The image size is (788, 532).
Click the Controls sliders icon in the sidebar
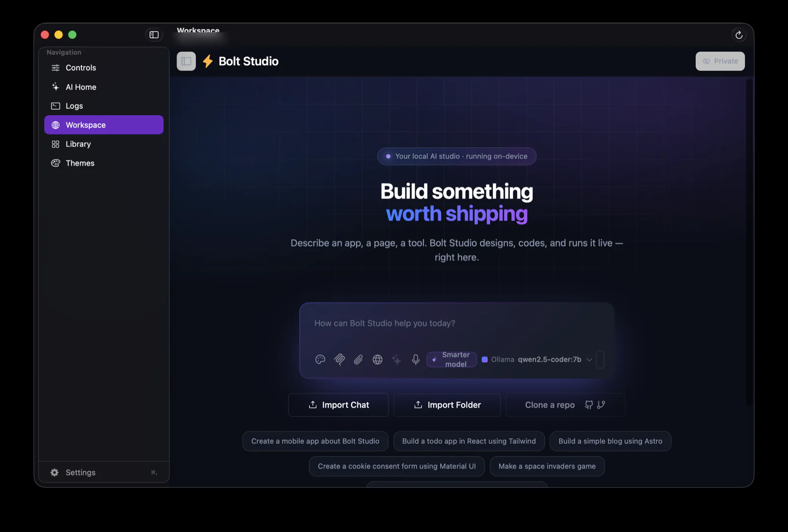[x=56, y=68]
